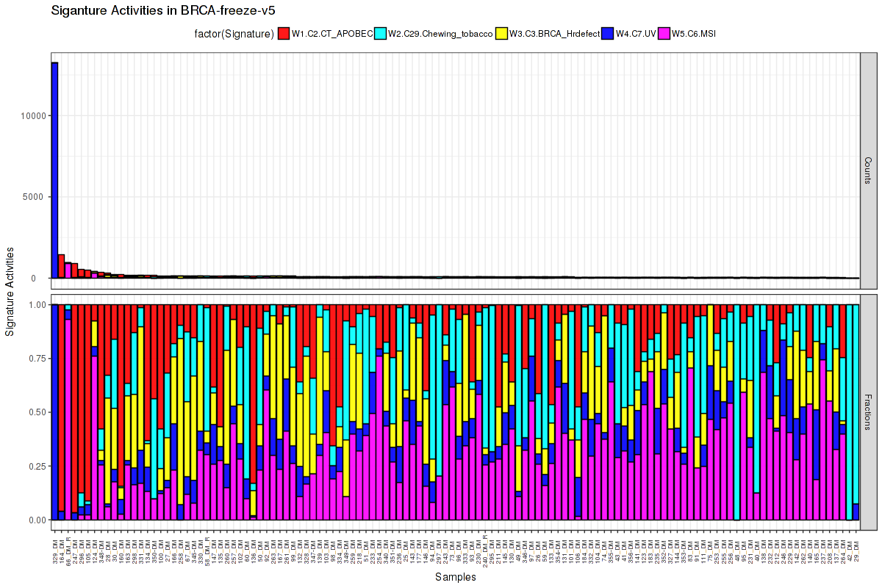Screen dimensions: 882x588
Task: Click the 10000 tick label on Counts axis
Action: [x=35, y=116]
